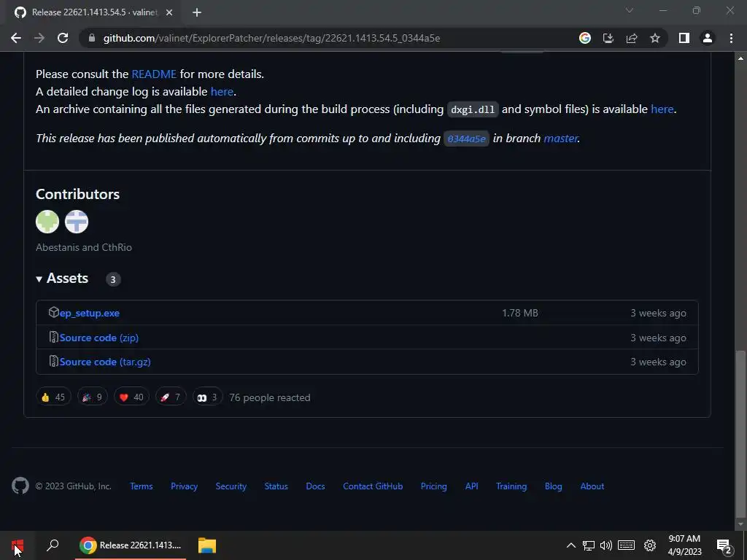Click the heart reaction 40
This screenshot has width=747, height=560.
pos(131,397)
